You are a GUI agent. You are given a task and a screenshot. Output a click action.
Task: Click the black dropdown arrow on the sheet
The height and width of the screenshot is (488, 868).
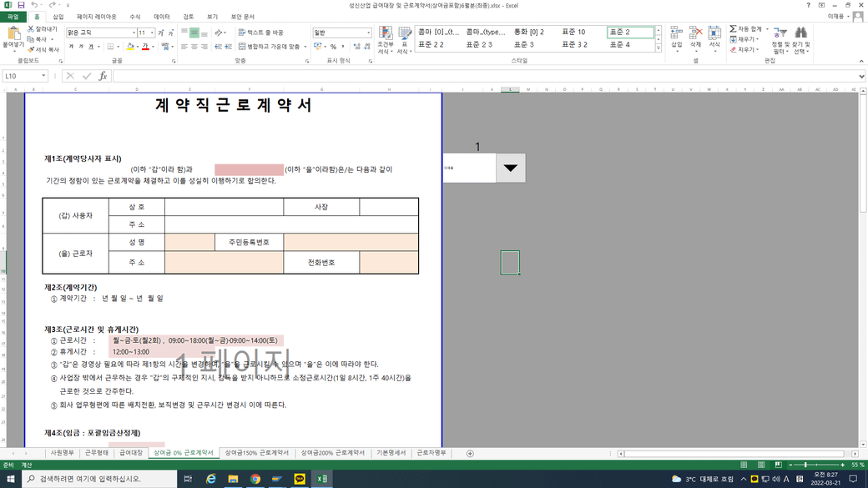[511, 168]
